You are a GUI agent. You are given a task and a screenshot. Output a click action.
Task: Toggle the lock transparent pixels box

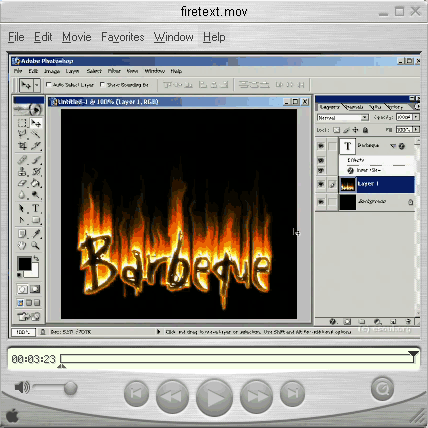pos(337,130)
